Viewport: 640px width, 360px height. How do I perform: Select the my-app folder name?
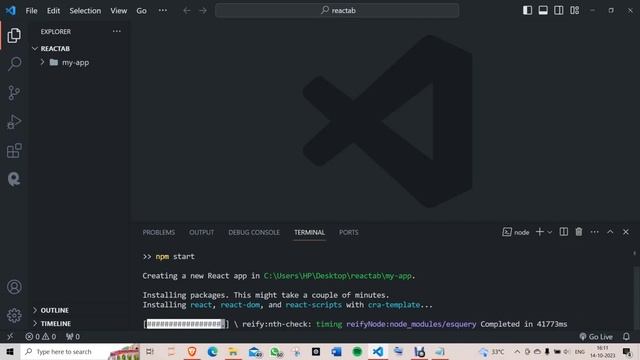pos(75,62)
